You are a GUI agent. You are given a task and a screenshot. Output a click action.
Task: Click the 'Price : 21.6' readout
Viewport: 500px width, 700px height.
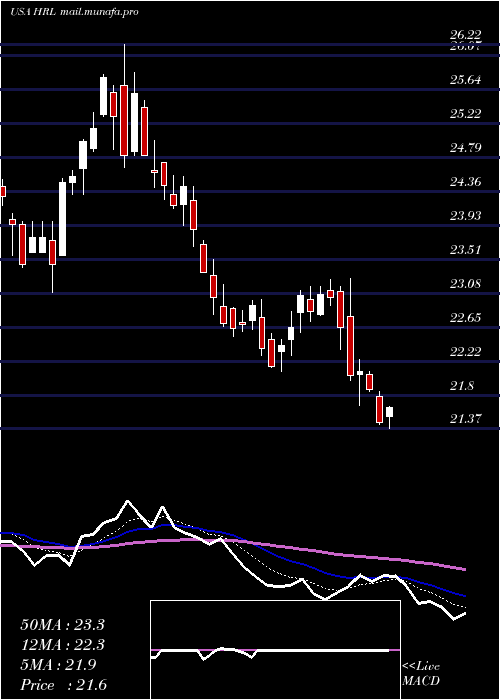pos(63,685)
